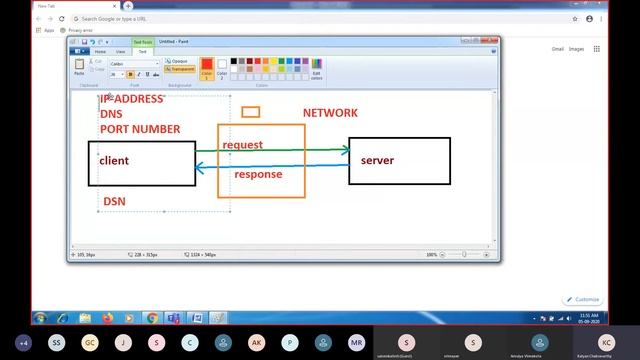Open the Edit colors dialog
The image size is (640, 360).
[316, 69]
